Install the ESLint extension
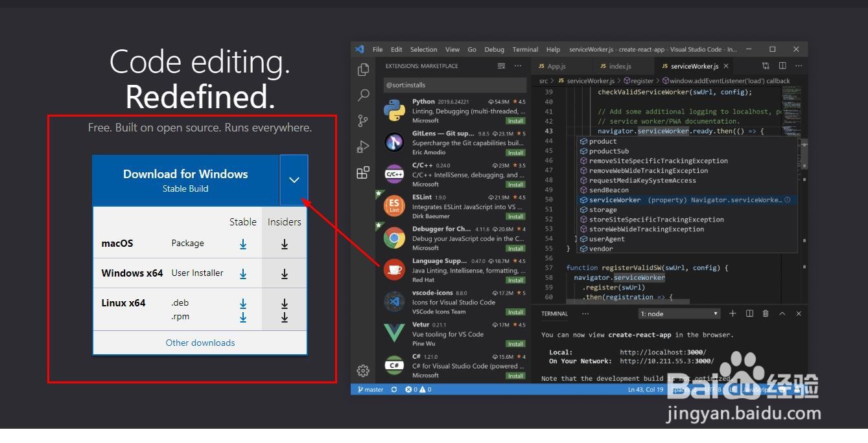The width and height of the screenshot is (868, 443). click(515, 216)
